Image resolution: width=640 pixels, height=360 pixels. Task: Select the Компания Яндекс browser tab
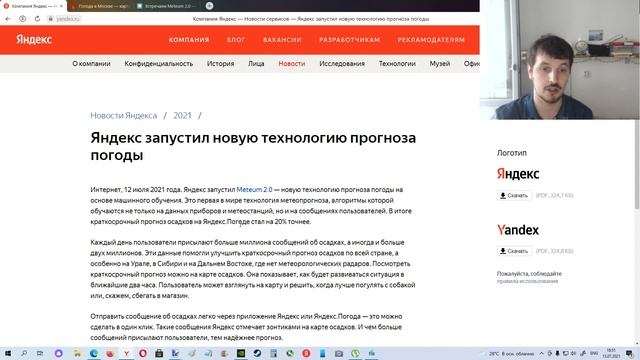[x=32, y=6]
